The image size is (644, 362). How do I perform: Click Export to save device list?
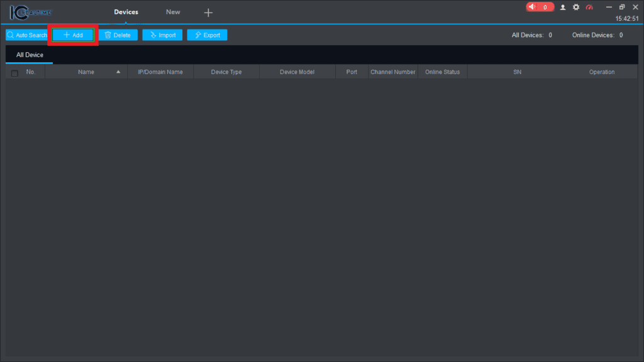[207, 35]
